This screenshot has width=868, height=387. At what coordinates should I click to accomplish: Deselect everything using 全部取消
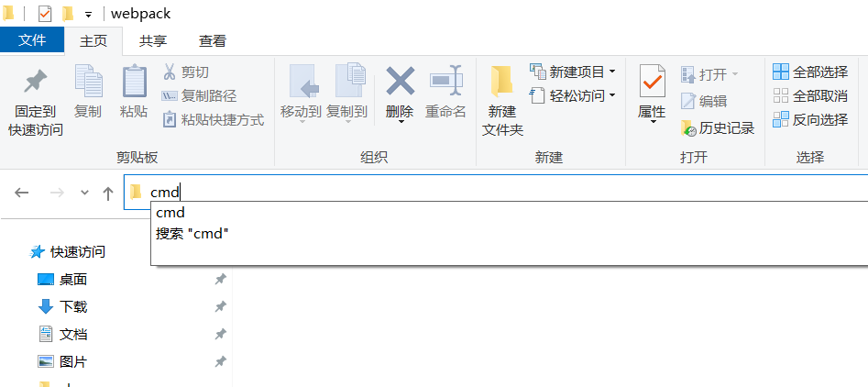tap(810, 95)
